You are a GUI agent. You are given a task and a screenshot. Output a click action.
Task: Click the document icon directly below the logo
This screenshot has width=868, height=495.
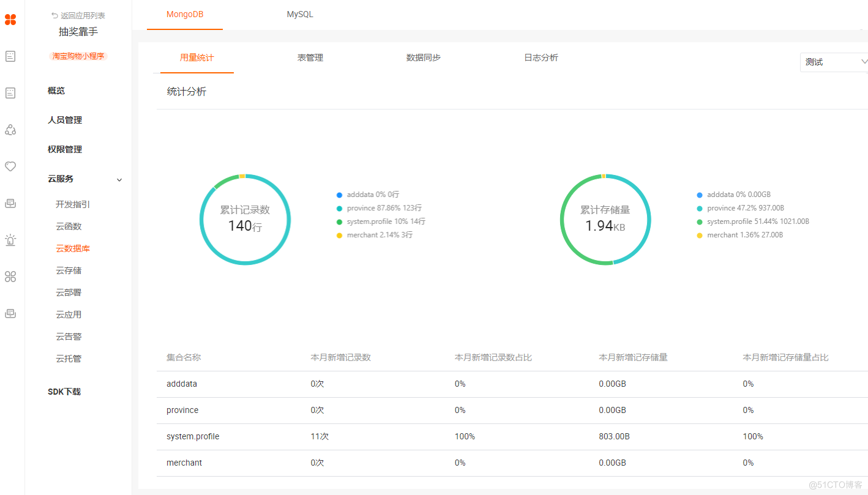click(10, 56)
